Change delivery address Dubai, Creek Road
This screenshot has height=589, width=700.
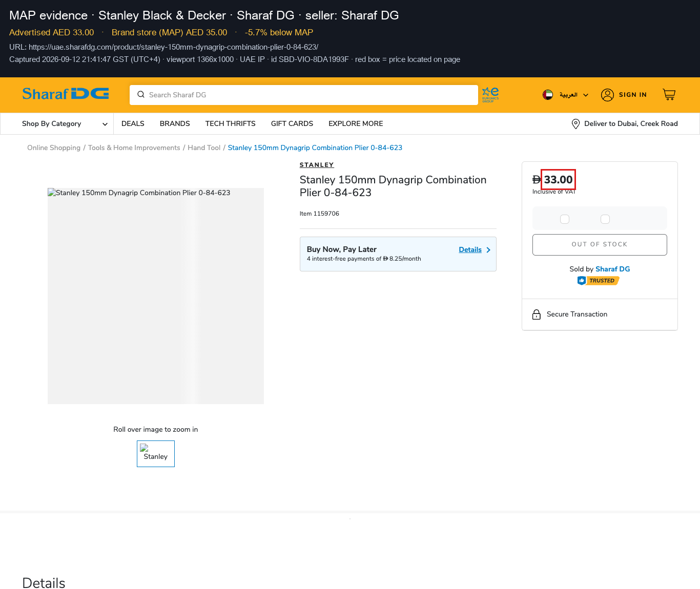tap(631, 124)
